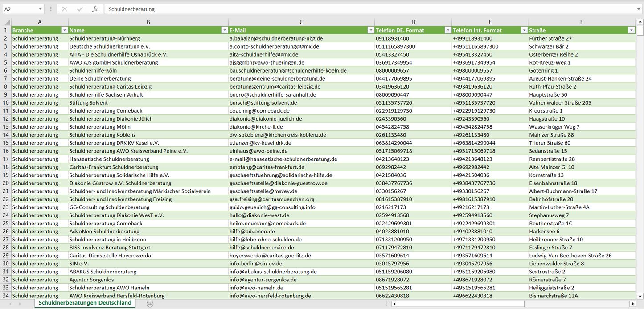Click the Cancel X icon in formula bar
The height and width of the screenshot is (309, 644).
coord(65,9)
